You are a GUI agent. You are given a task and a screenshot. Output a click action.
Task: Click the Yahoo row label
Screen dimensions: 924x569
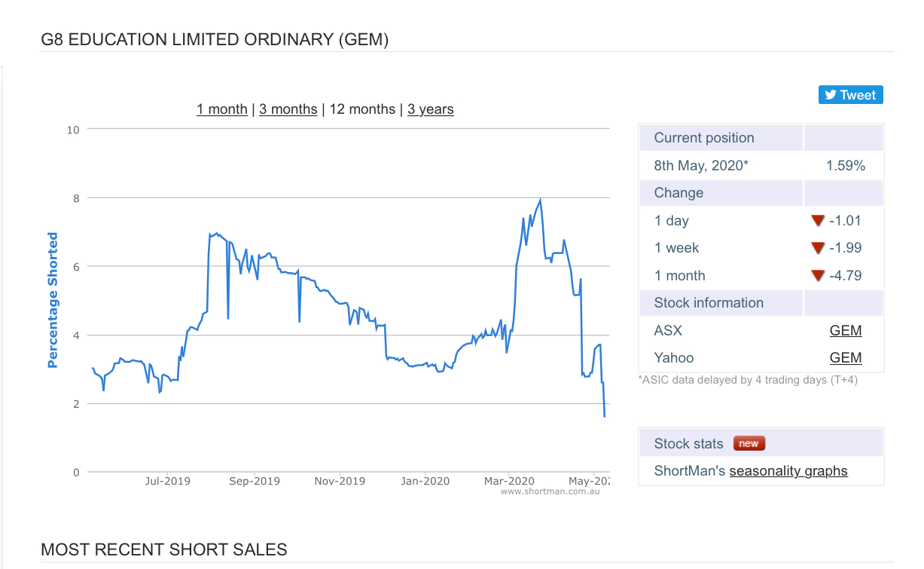coord(674,358)
